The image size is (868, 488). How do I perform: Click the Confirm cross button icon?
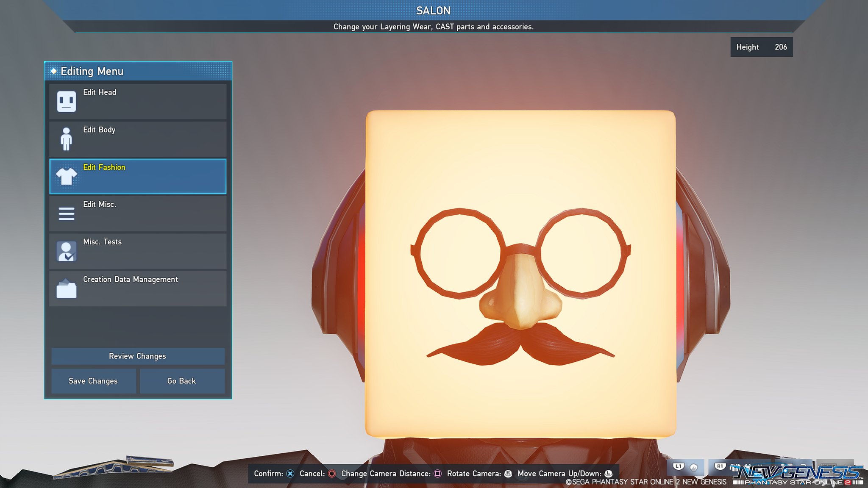(x=290, y=474)
